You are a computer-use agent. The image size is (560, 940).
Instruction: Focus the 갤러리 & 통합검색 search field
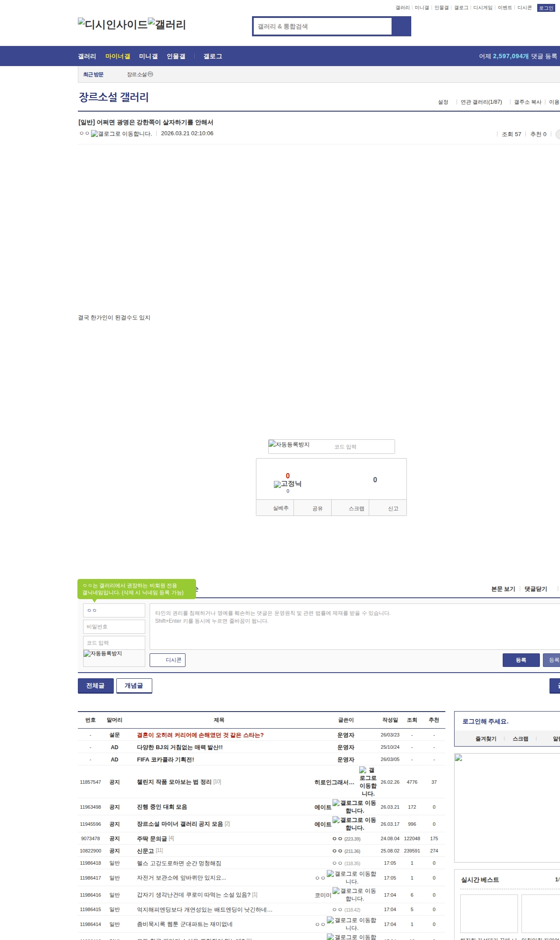pyautogui.click(x=322, y=26)
